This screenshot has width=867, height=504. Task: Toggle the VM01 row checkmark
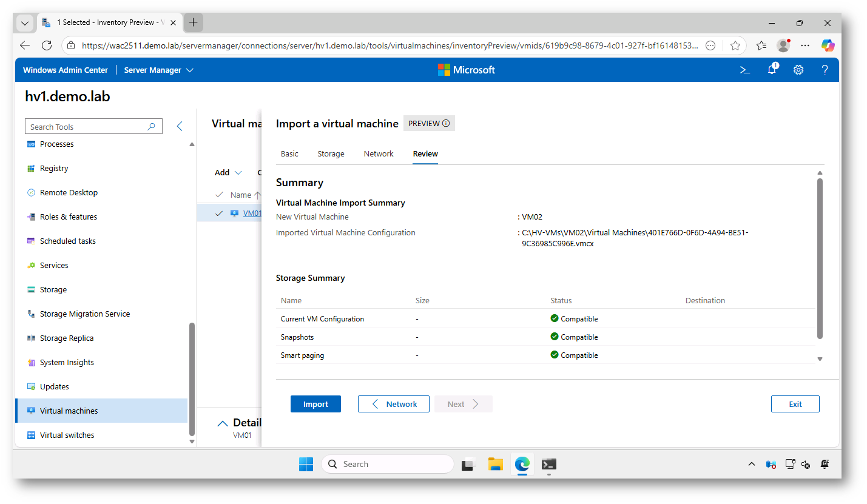pos(219,213)
